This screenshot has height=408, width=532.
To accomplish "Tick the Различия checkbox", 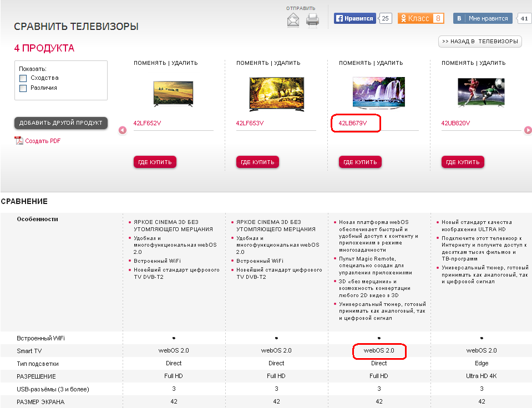I will tap(23, 88).
